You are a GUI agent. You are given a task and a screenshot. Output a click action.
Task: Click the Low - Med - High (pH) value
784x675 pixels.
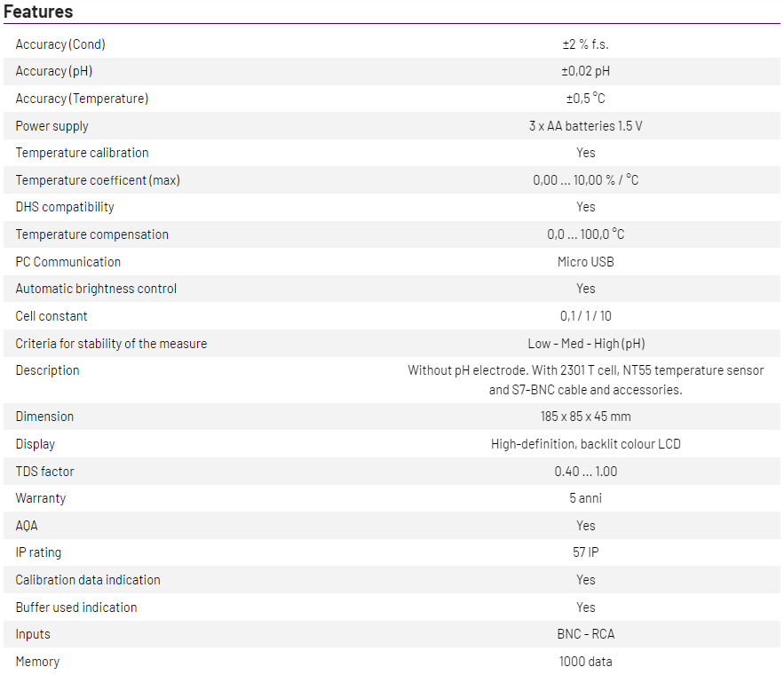point(585,344)
